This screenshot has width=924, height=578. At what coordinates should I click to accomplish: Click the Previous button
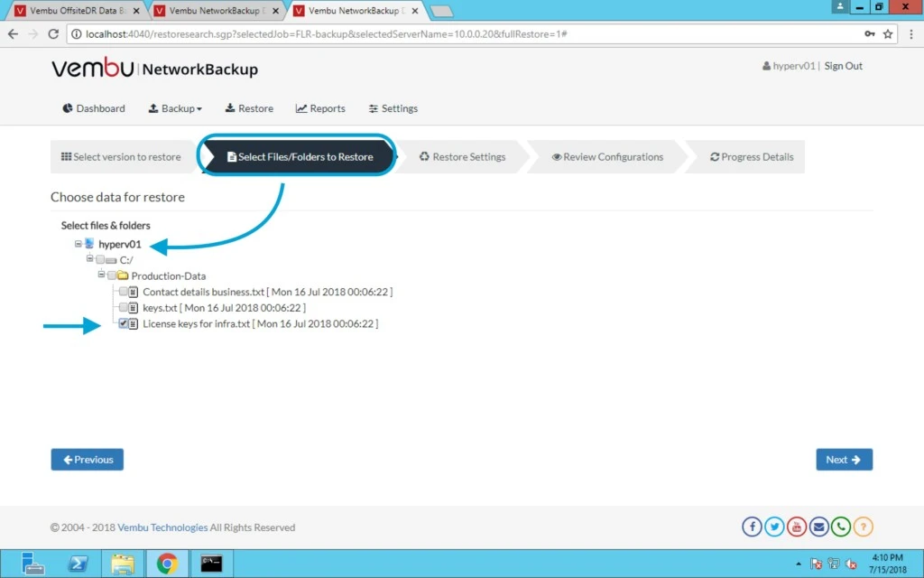pos(88,460)
